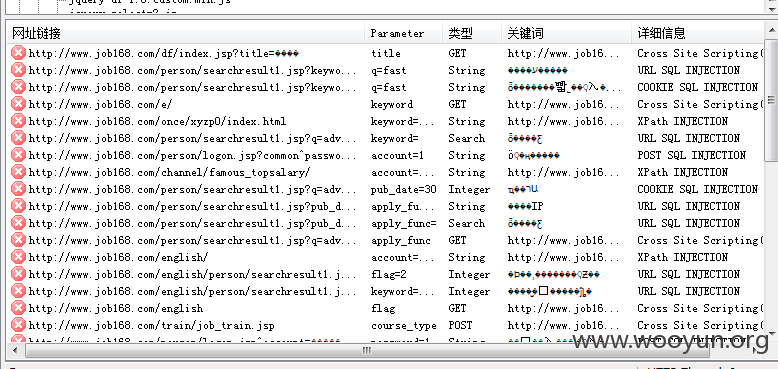
Task: Click the 'POST' type cell
Action: tap(460, 325)
